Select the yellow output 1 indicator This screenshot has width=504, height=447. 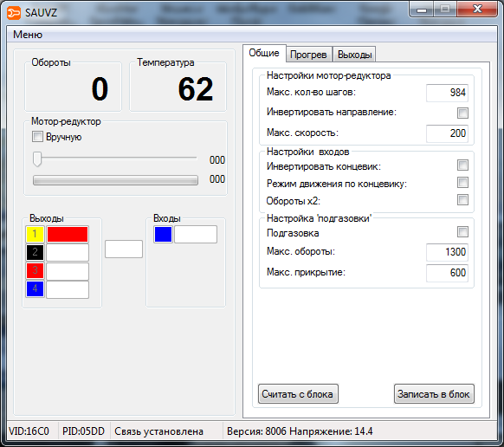[35, 234]
